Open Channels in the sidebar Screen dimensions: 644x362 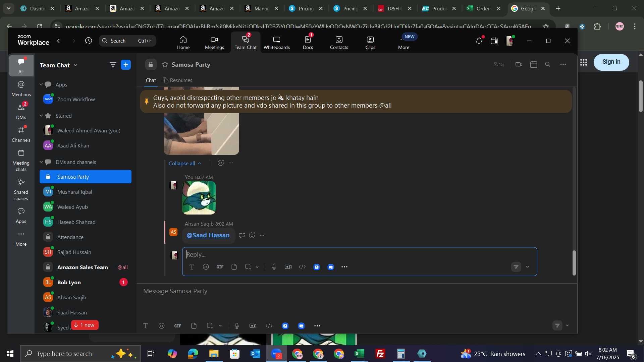(x=21, y=134)
